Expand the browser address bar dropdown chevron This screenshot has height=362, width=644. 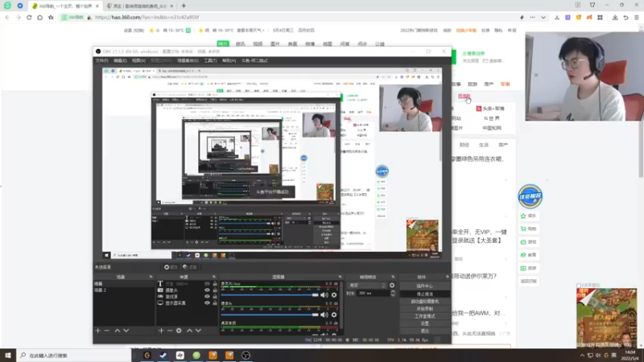point(543,17)
